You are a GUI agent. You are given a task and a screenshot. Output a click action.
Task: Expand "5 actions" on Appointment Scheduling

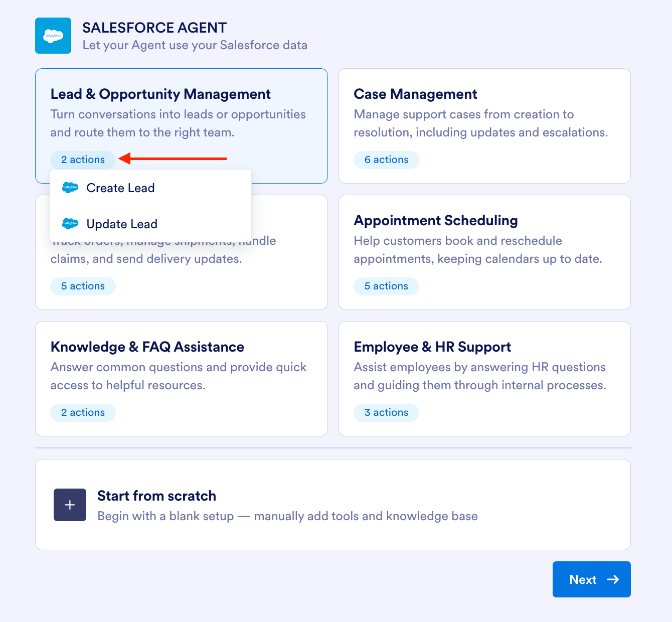(386, 286)
